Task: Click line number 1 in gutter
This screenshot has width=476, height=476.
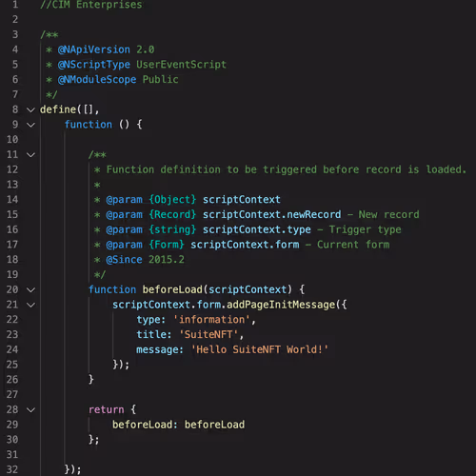Action: click(15, 5)
